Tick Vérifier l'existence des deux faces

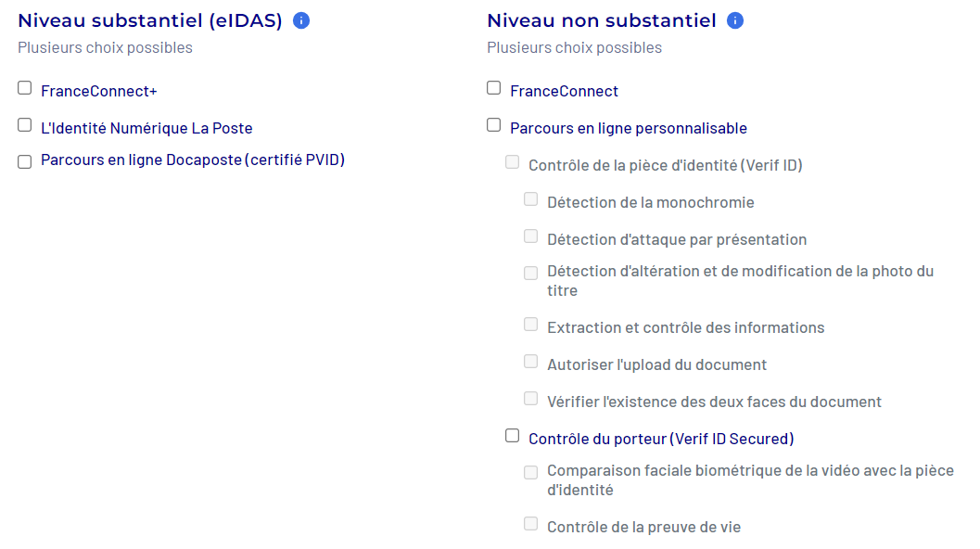531,399
